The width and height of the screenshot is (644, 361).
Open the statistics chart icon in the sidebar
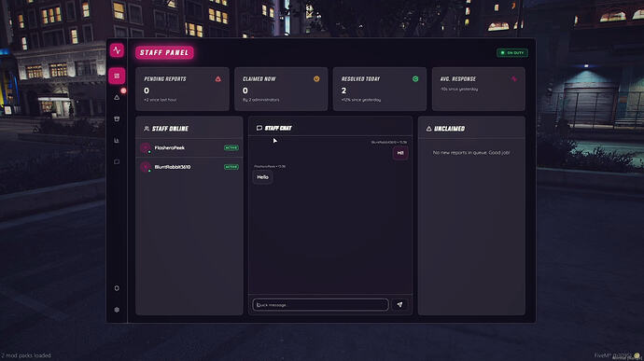(117, 141)
